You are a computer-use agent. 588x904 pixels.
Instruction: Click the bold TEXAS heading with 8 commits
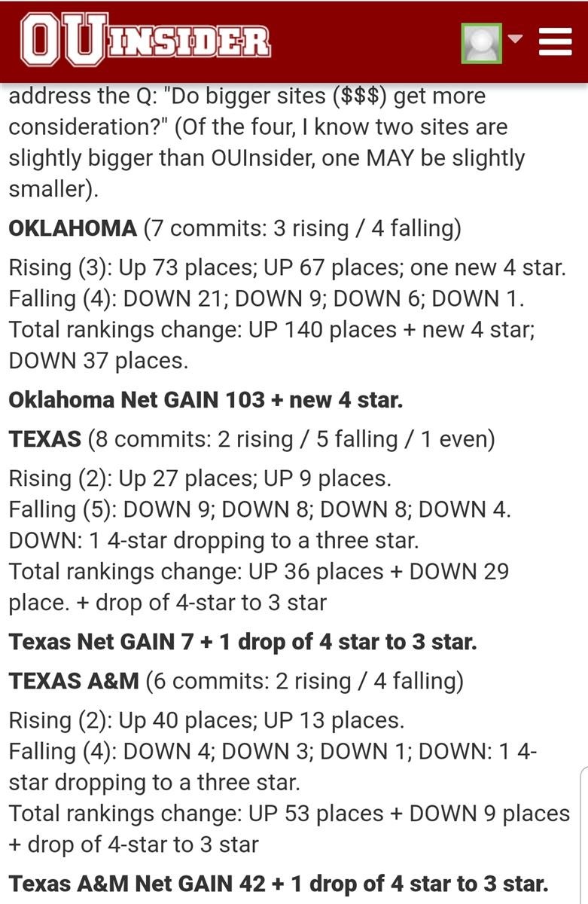(x=45, y=439)
